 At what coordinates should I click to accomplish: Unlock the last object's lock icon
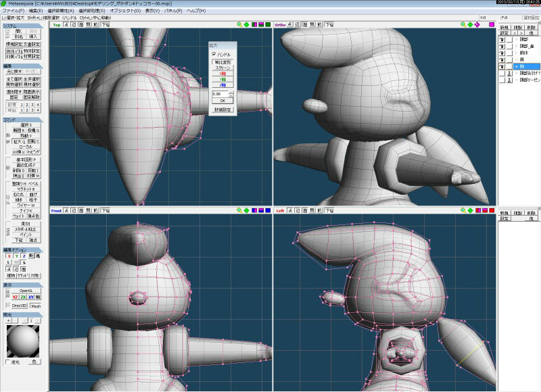(x=509, y=80)
